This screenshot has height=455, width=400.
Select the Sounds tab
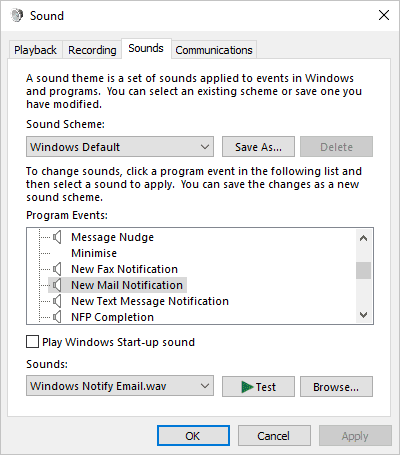point(146,48)
